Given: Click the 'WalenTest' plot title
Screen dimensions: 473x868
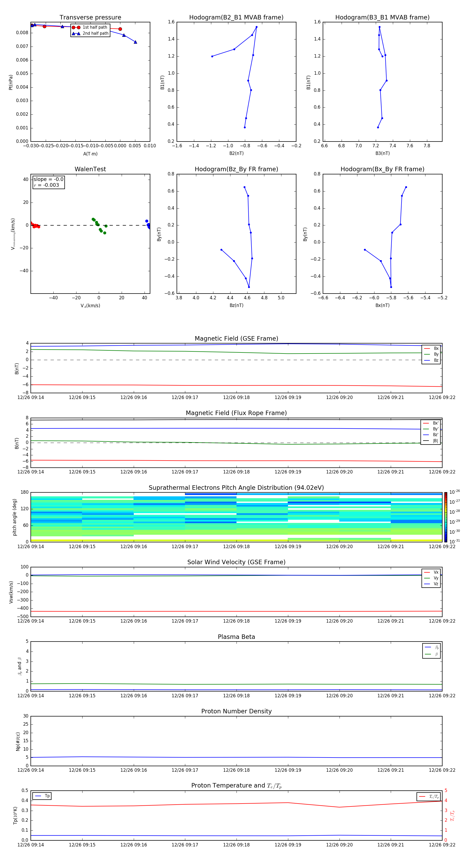Looking at the screenshot, I should [90, 169].
